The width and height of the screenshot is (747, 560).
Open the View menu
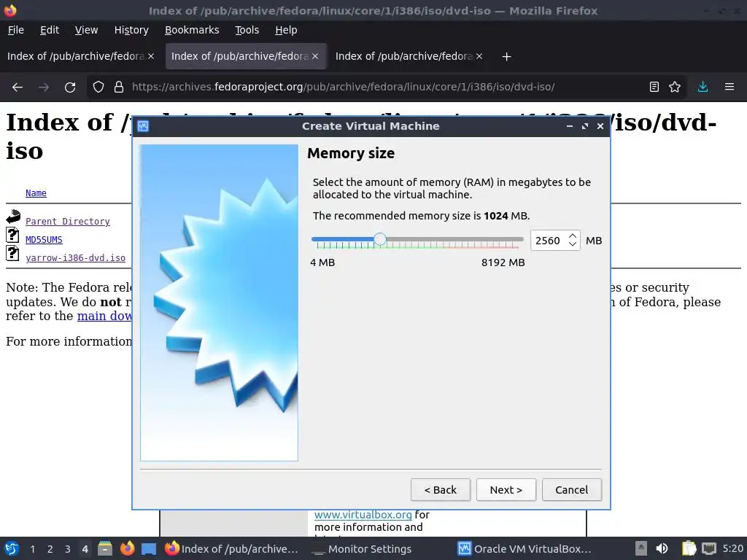coord(86,30)
